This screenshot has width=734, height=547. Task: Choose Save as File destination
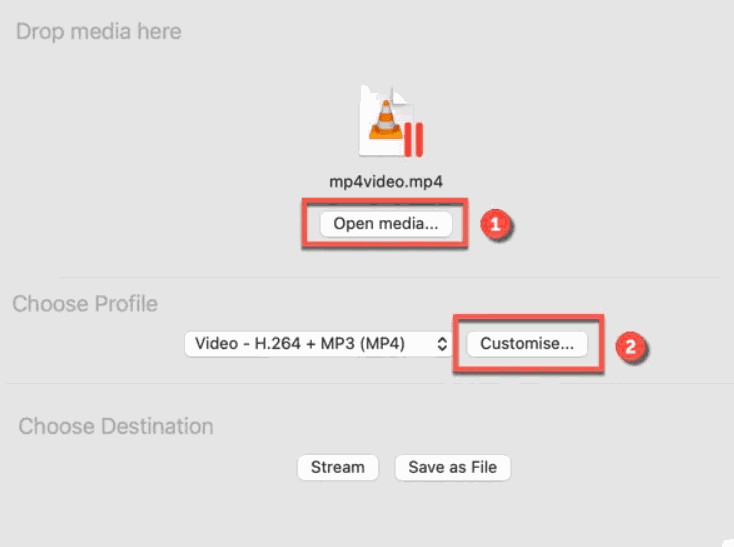pyautogui.click(x=452, y=467)
